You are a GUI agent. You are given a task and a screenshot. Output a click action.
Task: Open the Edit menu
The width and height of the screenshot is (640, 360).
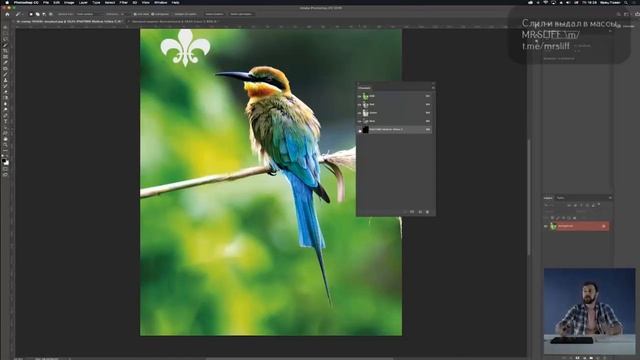pos(56,2)
